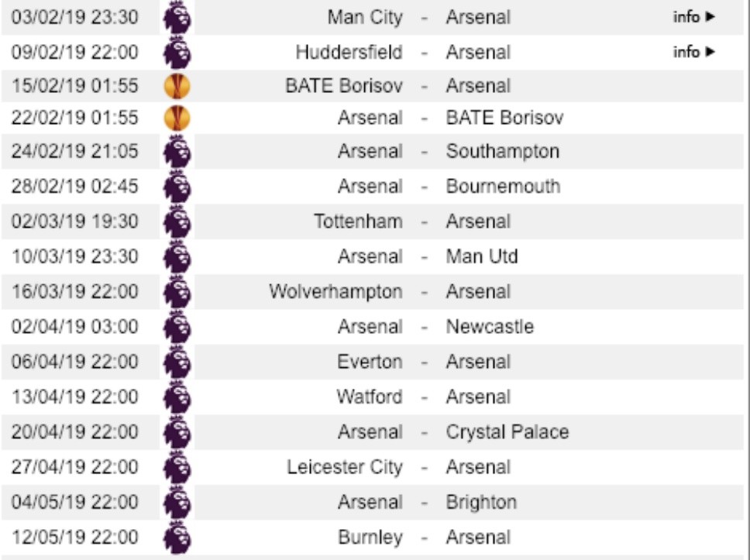Select the 12/05/19 22:00 match date

pyautogui.click(x=75, y=538)
